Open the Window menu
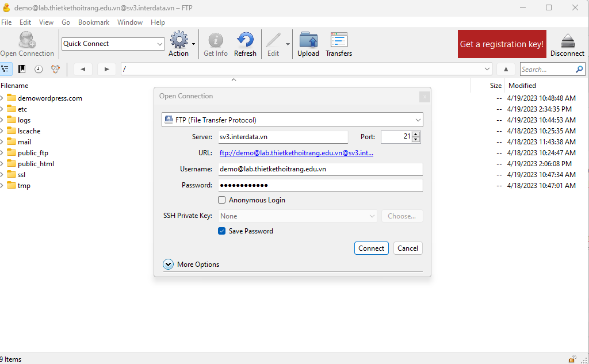The image size is (589, 364). pos(130,22)
